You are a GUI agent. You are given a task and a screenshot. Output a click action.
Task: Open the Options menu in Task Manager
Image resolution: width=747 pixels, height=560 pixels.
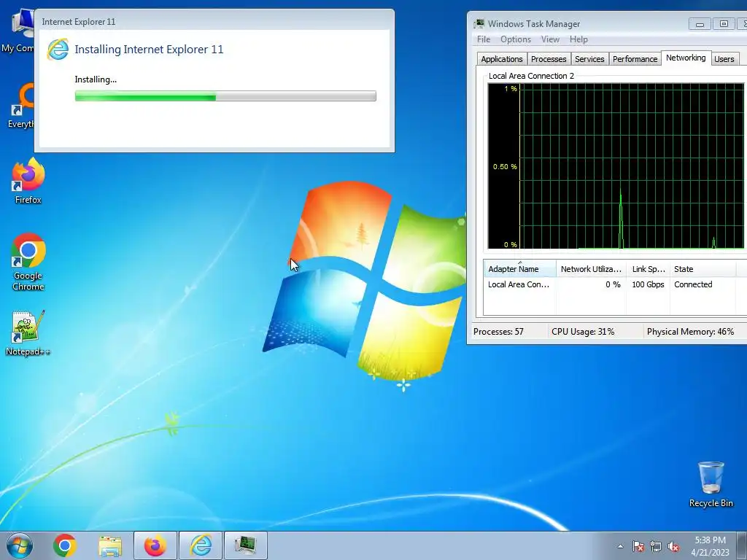[516, 39]
